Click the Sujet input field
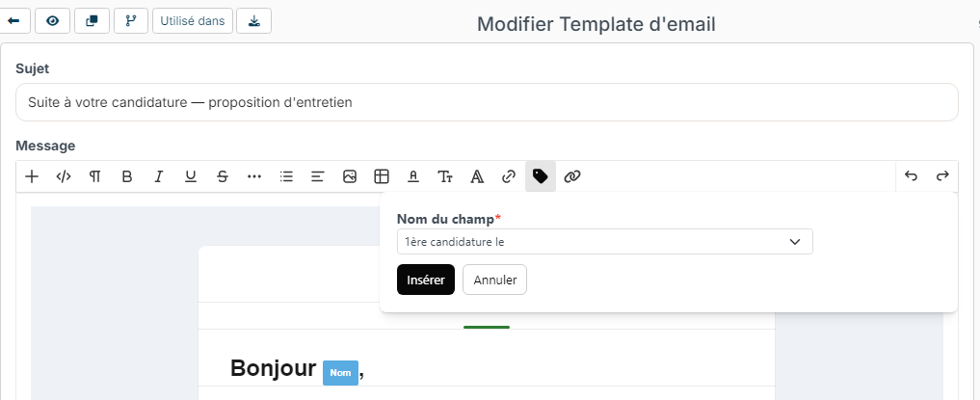 point(487,102)
